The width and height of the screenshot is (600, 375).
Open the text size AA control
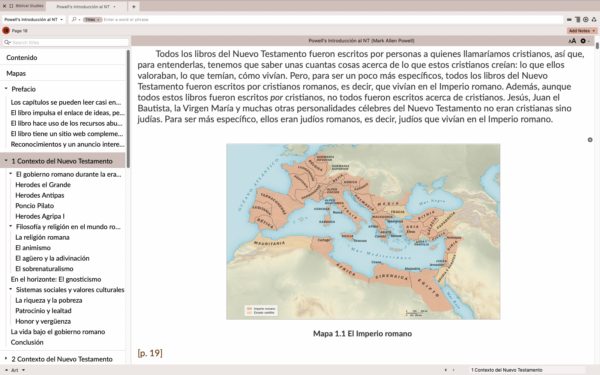pyautogui.click(x=572, y=41)
